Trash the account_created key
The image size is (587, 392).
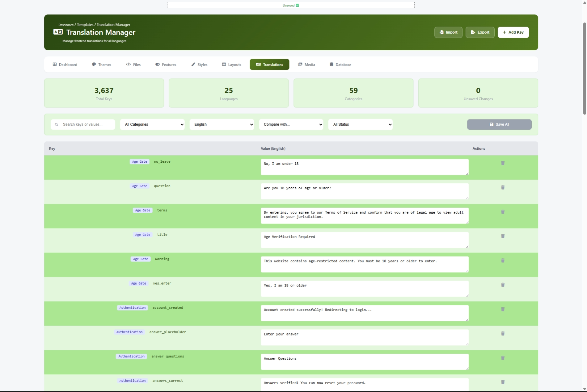click(x=503, y=309)
